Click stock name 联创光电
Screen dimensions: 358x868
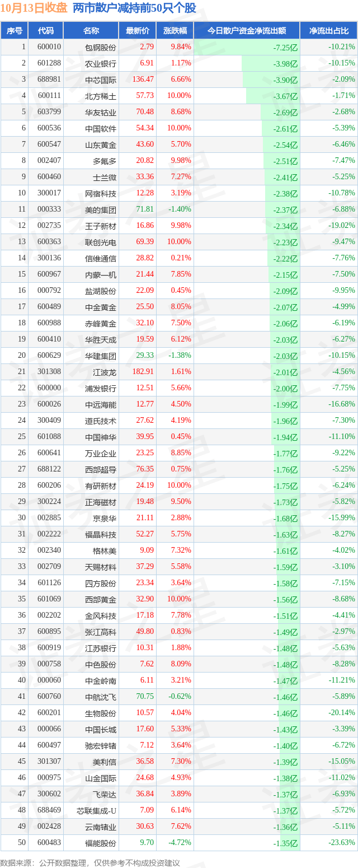click(x=101, y=242)
